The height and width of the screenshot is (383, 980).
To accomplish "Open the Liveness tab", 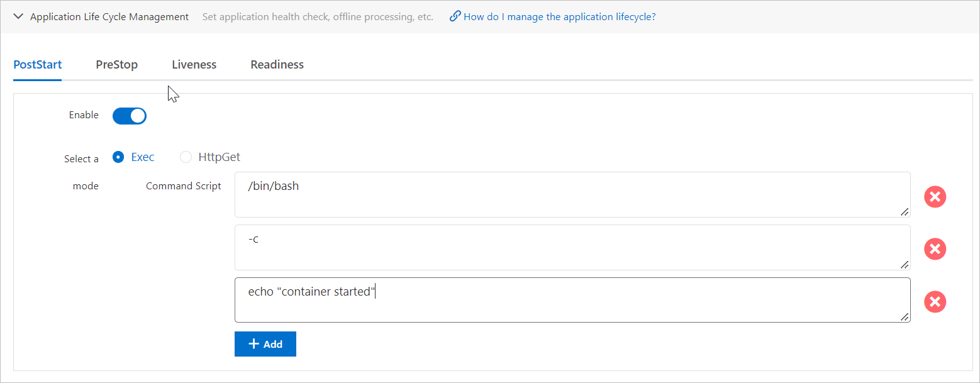I will [194, 65].
